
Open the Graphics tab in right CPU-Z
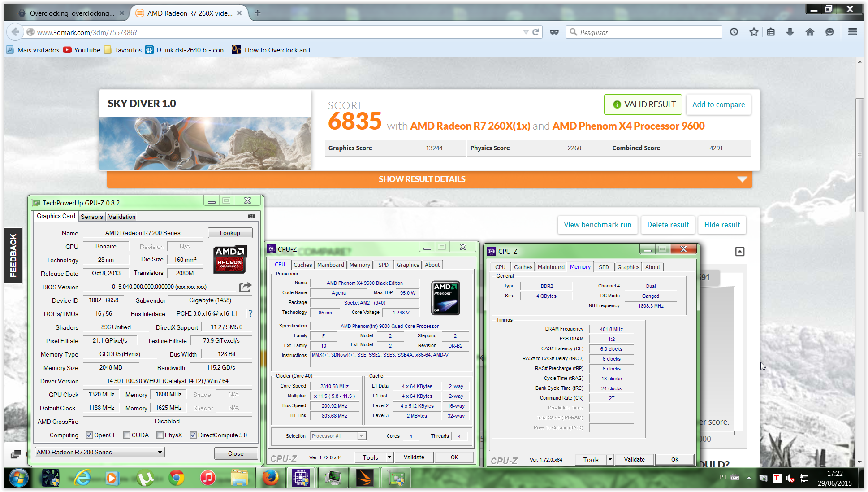pos(628,267)
